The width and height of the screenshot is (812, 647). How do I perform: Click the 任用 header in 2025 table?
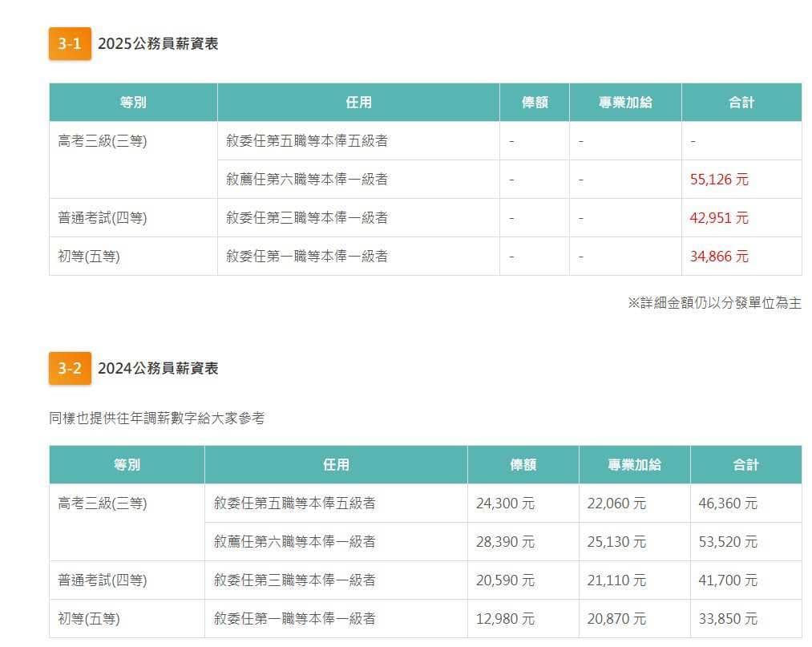click(358, 102)
